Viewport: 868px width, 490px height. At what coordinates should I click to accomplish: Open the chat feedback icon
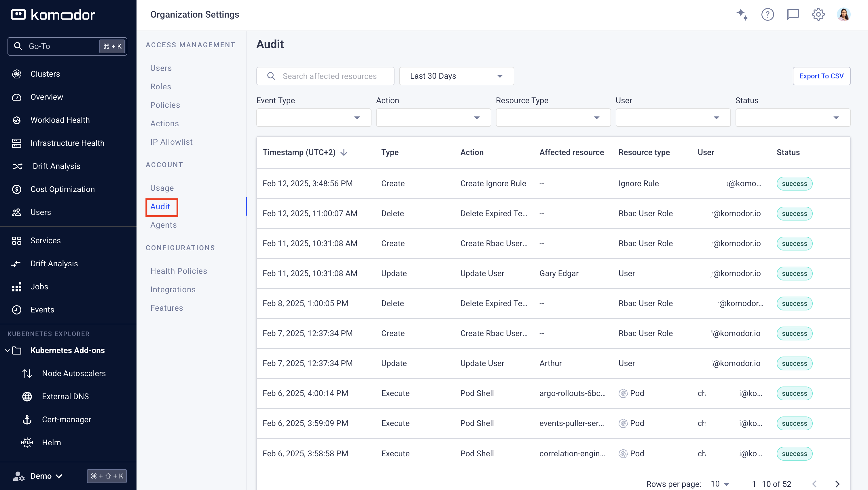793,14
